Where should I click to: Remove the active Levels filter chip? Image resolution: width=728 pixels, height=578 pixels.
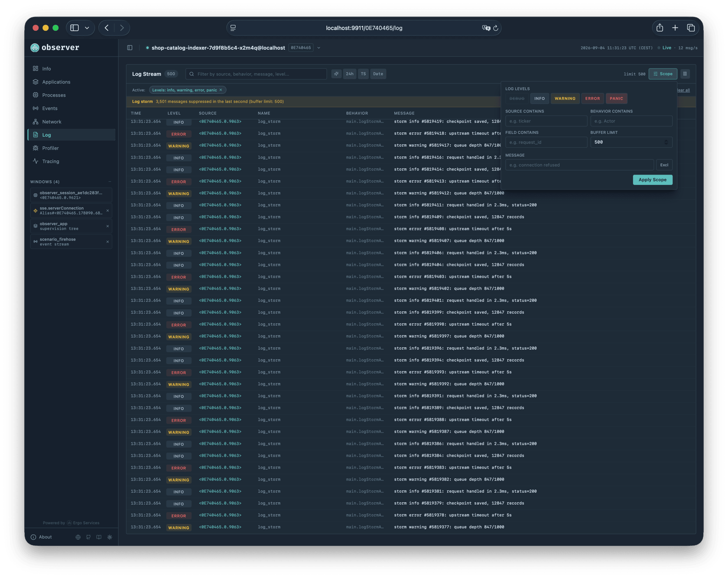(221, 90)
